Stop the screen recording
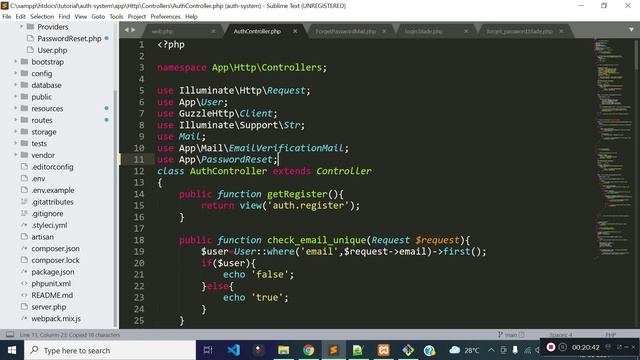The image size is (640, 360). [x=551, y=347]
